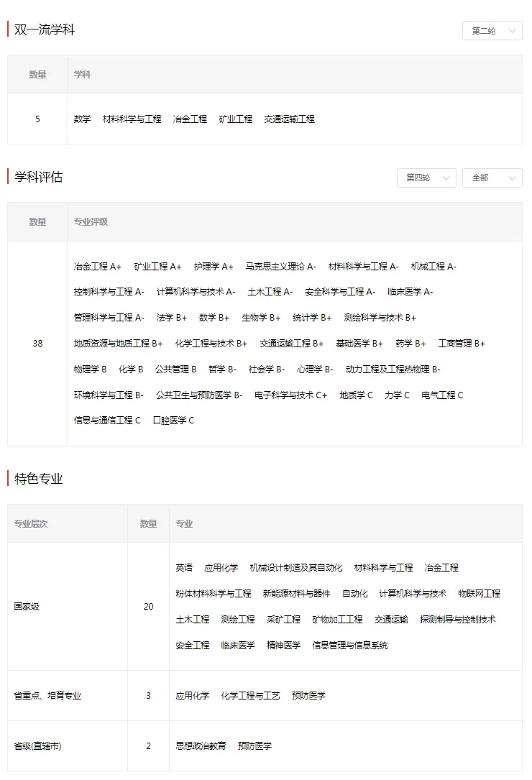
Task: Click 心理学 B- rating
Action: pos(315,369)
